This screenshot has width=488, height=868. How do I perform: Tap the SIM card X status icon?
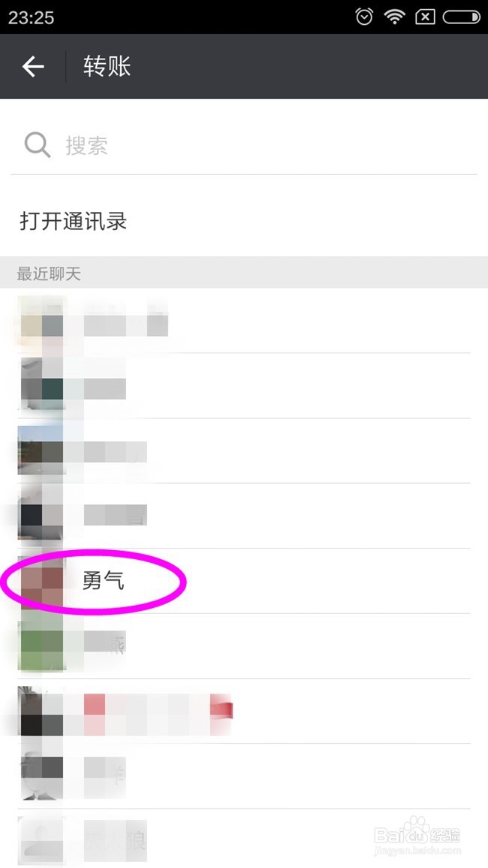[424, 17]
